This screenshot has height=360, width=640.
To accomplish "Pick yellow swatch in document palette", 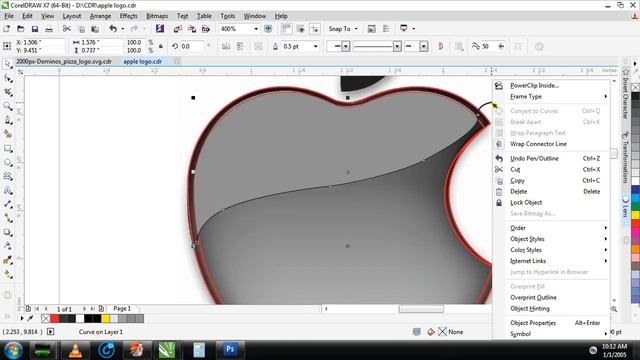I will 105,319.
